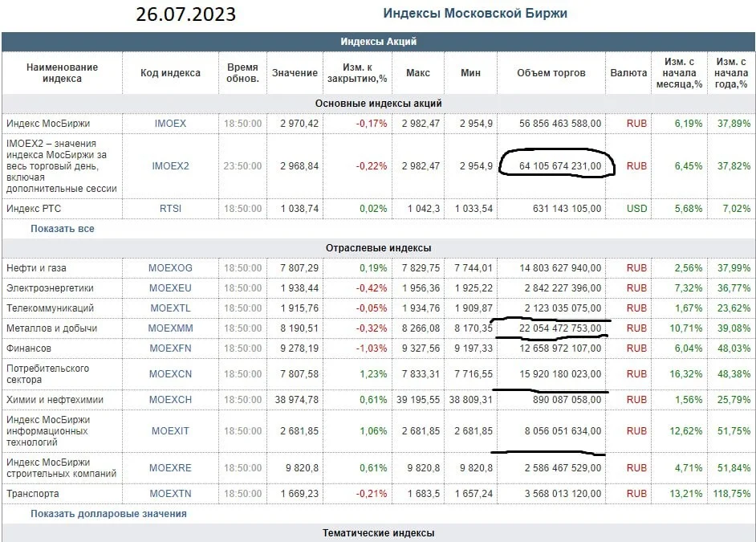Click the metals volume value 22 054 472 753,00

click(x=560, y=328)
